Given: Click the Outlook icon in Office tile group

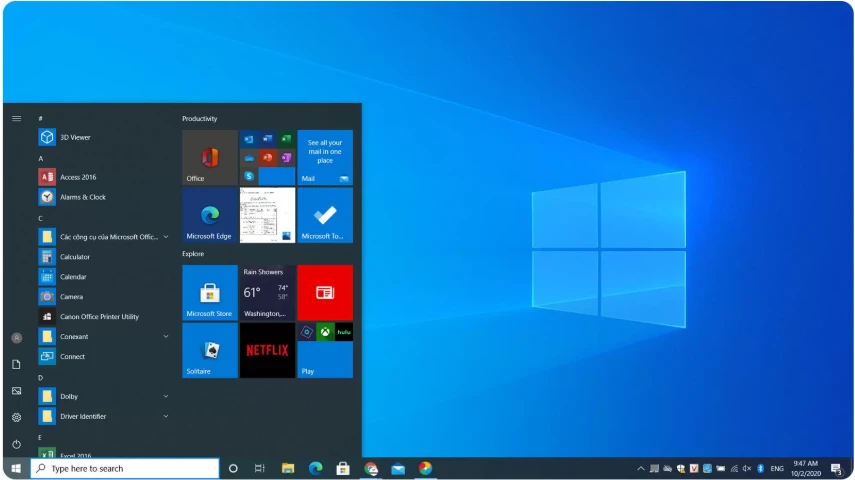Looking at the screenshot, I should [249, 139].
